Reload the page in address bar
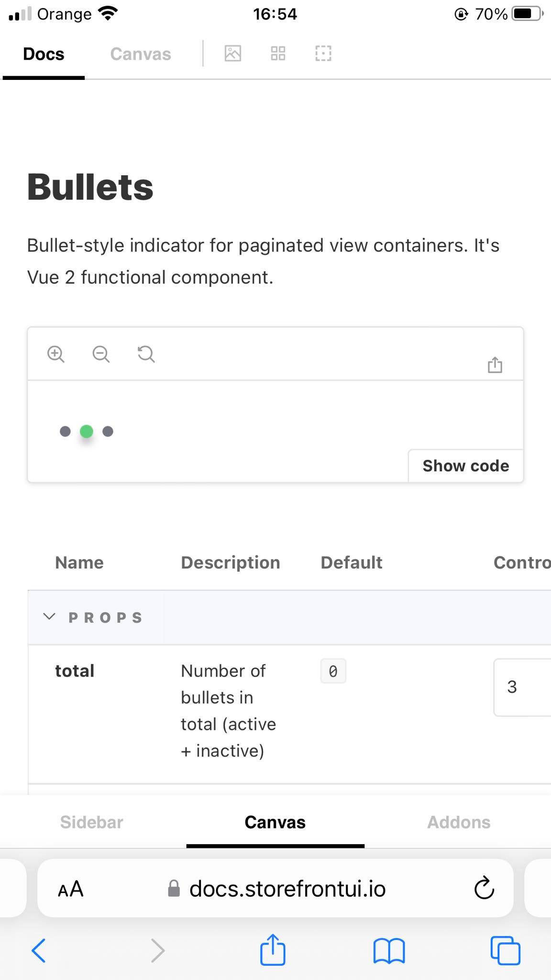The height and width of the screenshot is (980, 551). [484, 889]
